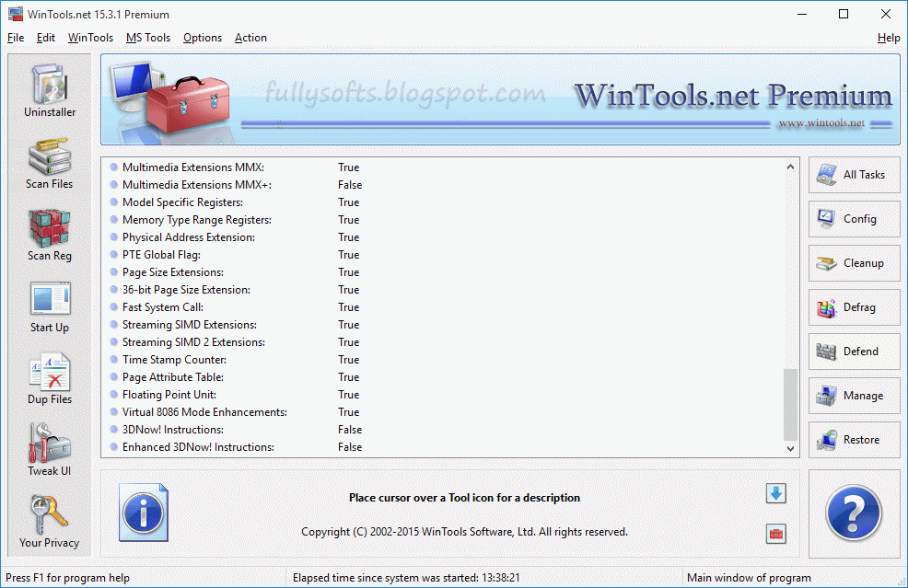908x588 pixels.
Task: Open the Uninstaller tool
Action: point(49,90)
